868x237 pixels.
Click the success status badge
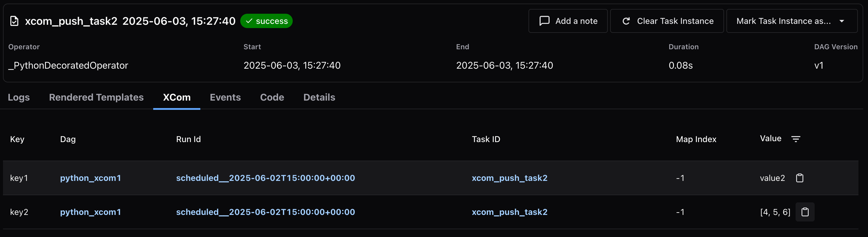click(x=266, y=21)
